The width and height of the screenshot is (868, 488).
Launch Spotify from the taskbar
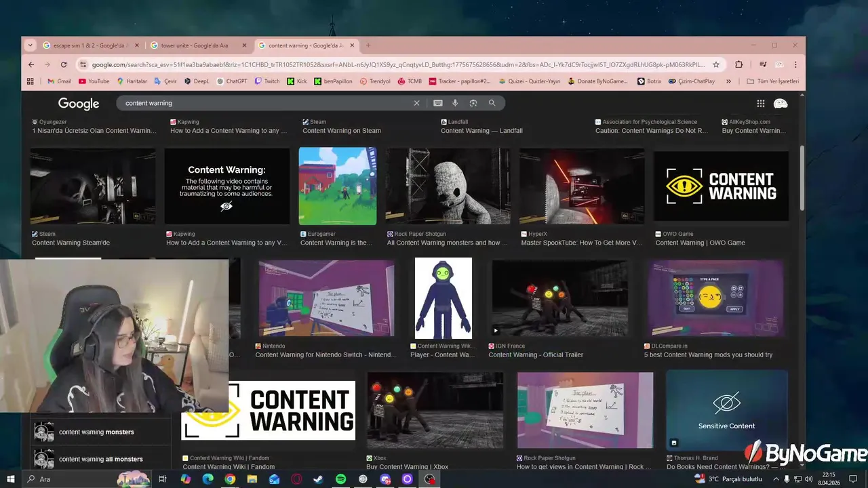[340, 479]
